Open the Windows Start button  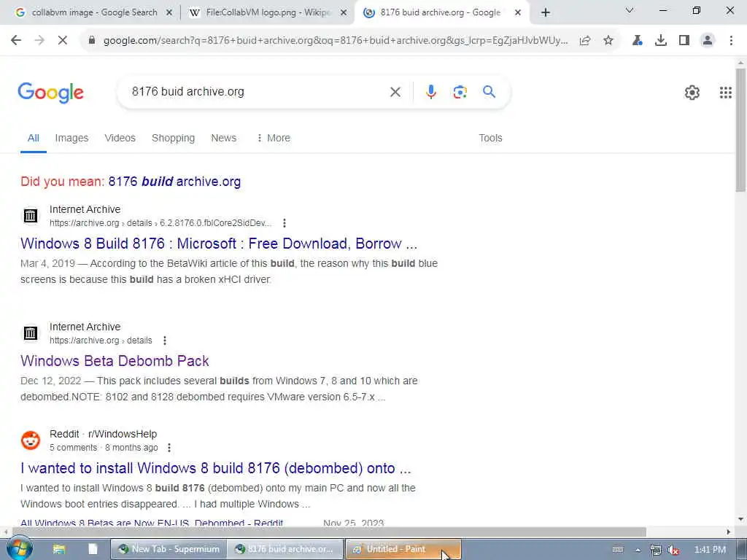20,548
